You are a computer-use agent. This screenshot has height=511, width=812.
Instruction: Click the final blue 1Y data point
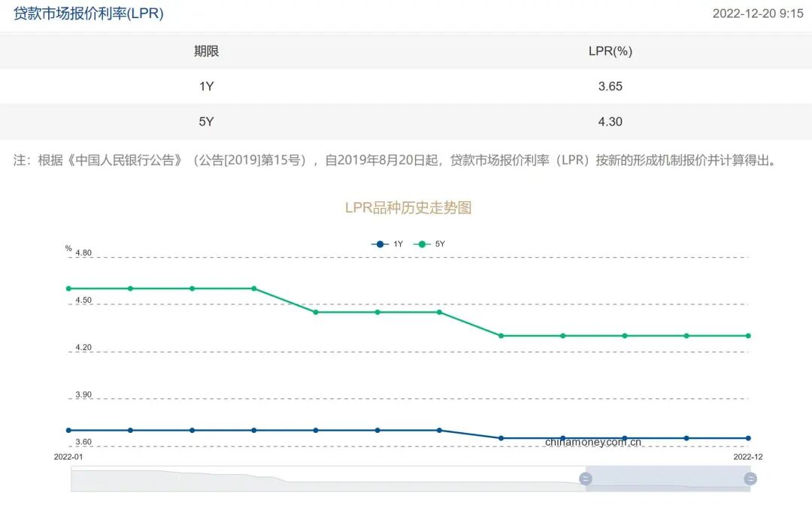pyautogui.click(x=747, y=437)
